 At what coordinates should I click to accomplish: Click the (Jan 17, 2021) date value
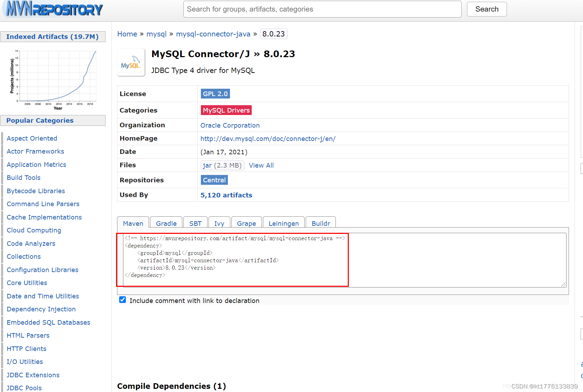pyautogui.click(x=224, y=152)
